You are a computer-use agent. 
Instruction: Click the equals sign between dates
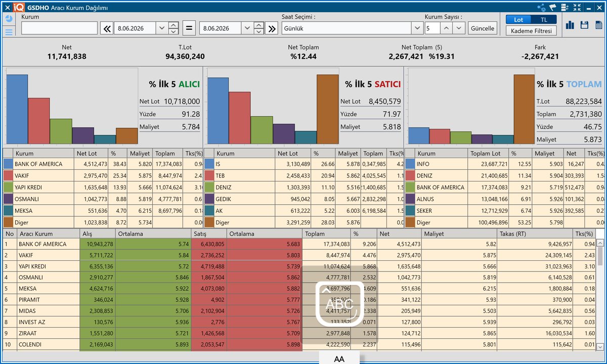click(189, 28)
